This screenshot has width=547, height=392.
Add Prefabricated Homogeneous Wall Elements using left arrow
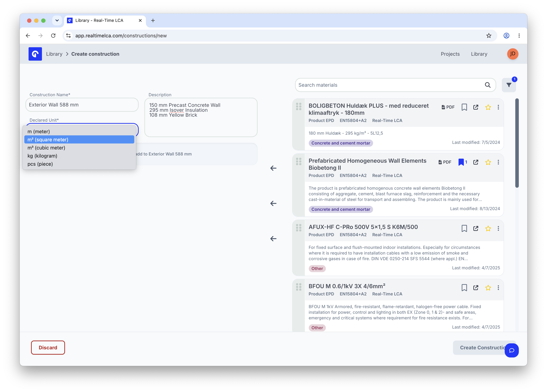click(273, 203)
